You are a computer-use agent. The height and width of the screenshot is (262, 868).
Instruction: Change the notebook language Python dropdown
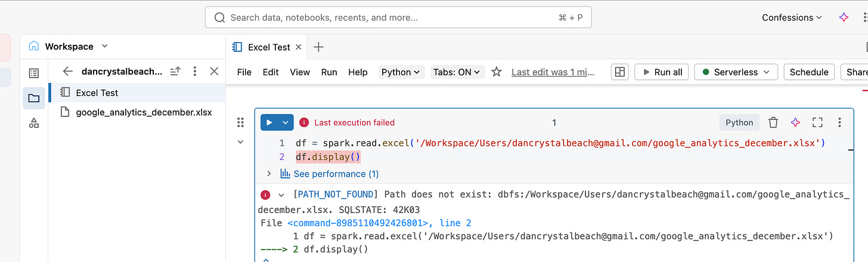click(x=402, y=72)
